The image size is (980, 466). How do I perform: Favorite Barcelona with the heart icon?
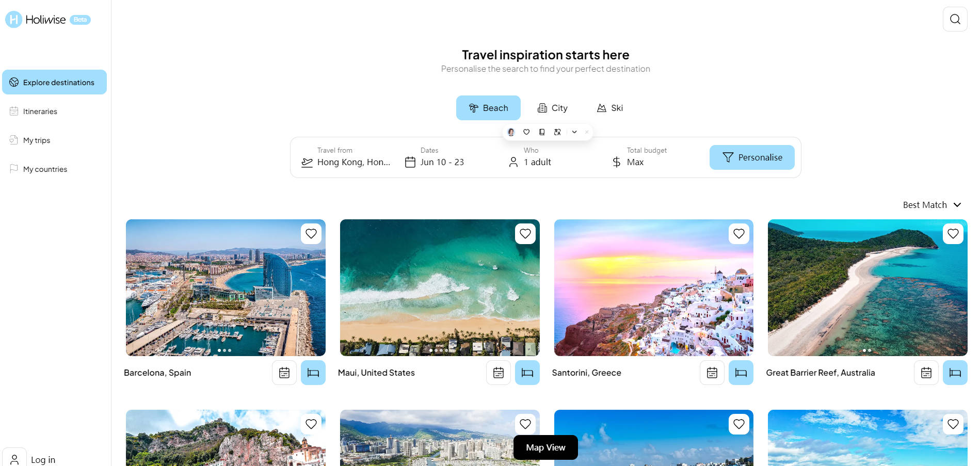[x=311, y=234]
